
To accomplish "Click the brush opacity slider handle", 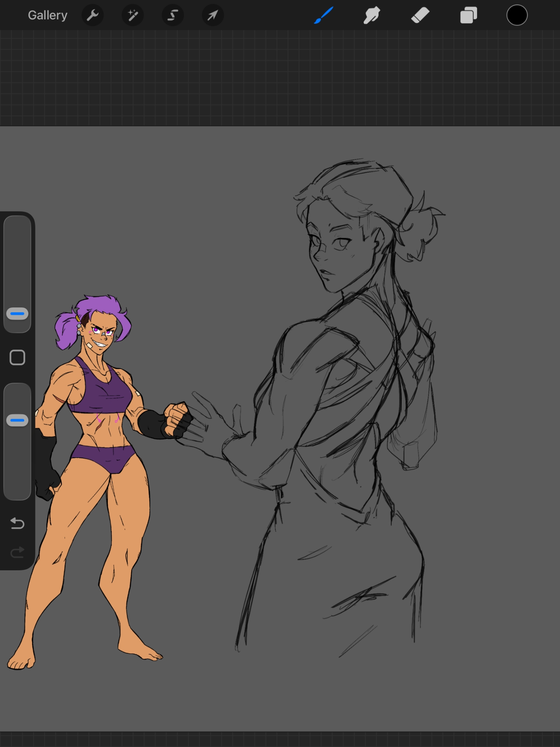I will click(x=17, y=420).
